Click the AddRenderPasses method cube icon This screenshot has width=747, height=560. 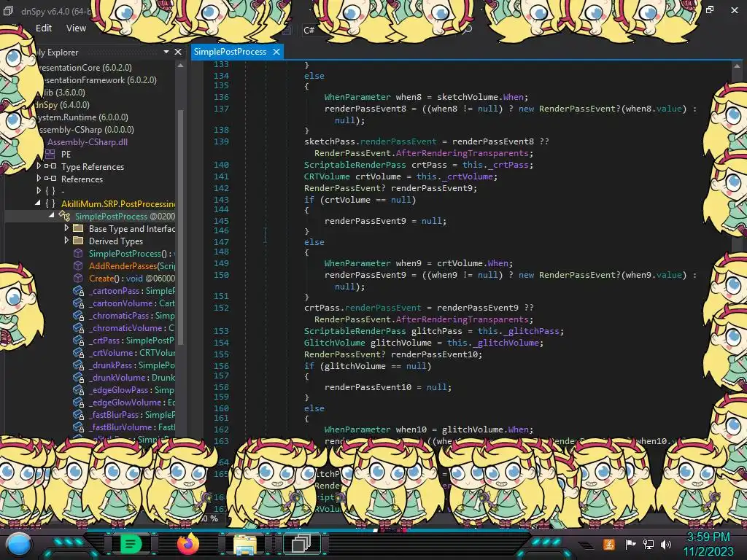[x=78, y=265]
